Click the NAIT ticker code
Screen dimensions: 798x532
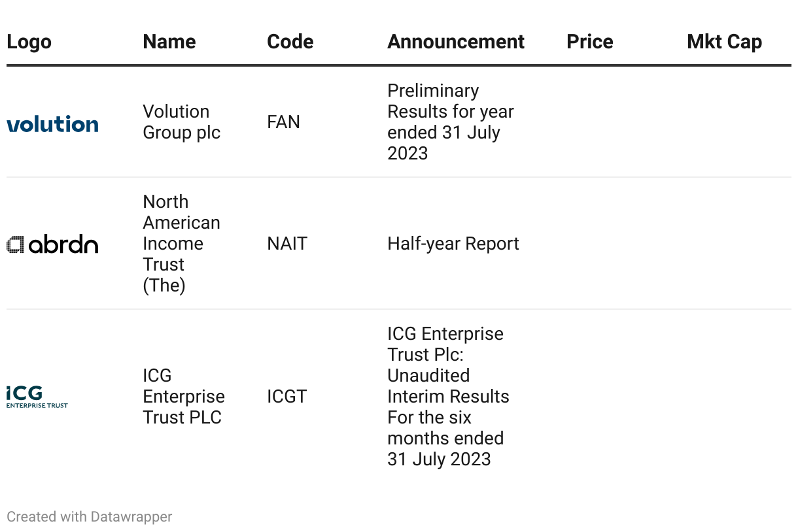point(287,244)
